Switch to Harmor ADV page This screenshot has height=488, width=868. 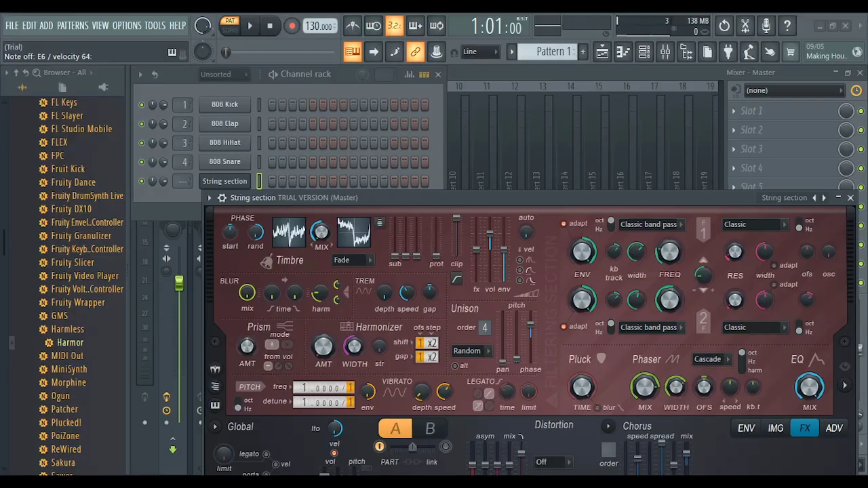tap(834, 428)
